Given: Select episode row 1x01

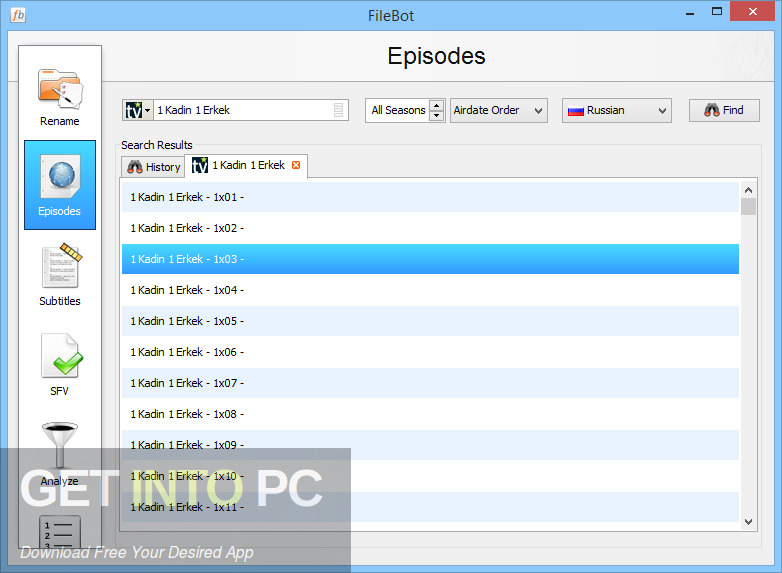Looking at the screenshot, I should [430, 197].
